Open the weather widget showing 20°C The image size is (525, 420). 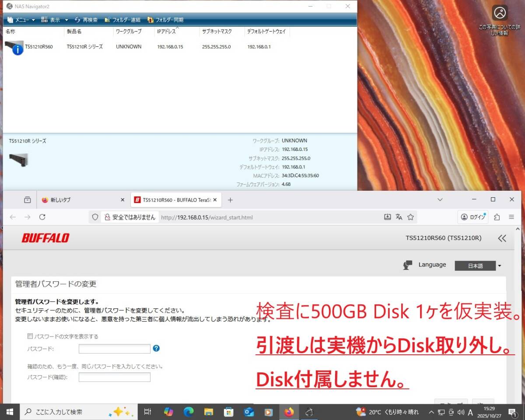(387, 412)
